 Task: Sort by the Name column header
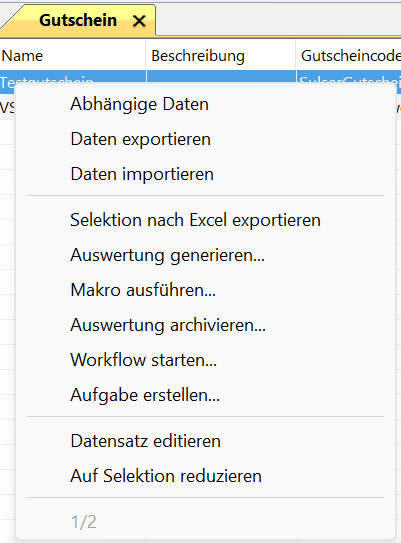tap(73, 56)
